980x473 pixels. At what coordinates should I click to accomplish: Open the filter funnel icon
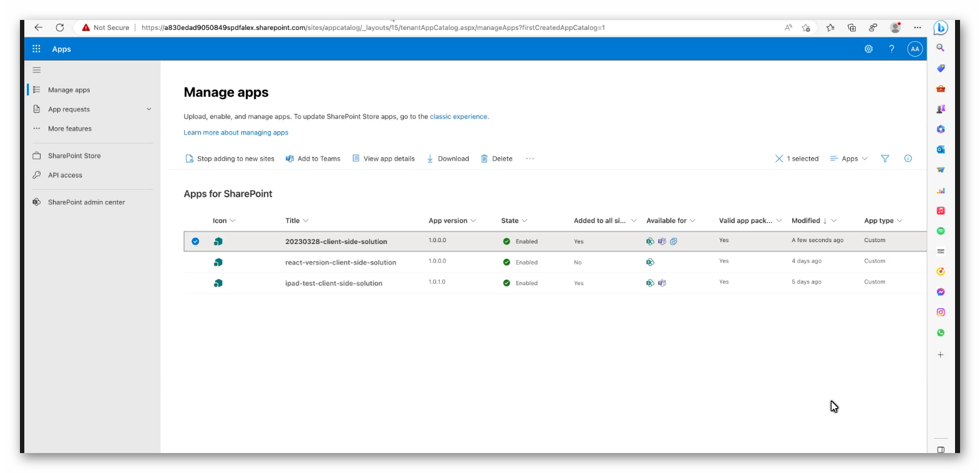885,158
